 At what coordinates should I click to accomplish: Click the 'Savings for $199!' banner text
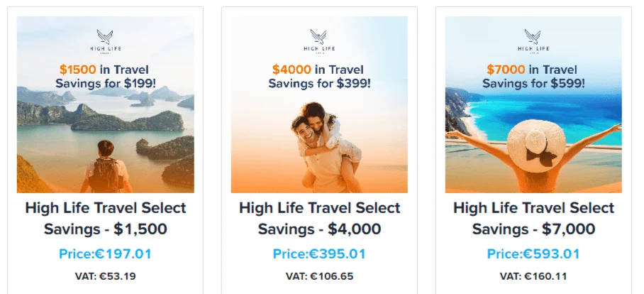[105, 84]
